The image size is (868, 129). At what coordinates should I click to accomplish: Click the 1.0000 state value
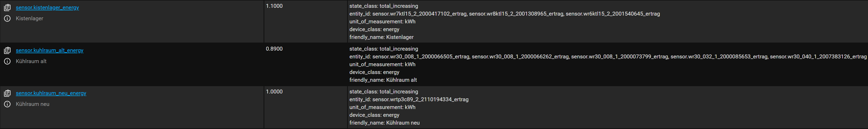click(274, 92)
